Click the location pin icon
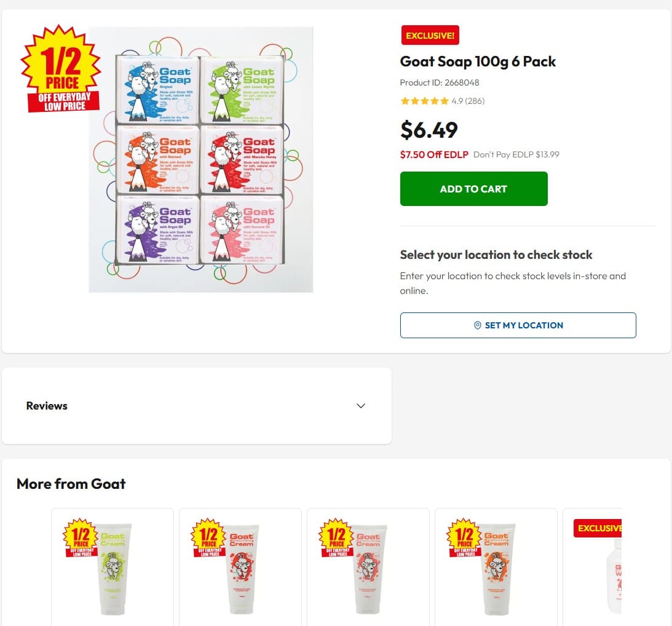Image resolution: width=672 pixels, height=626 pixels. tap(478, 325)
